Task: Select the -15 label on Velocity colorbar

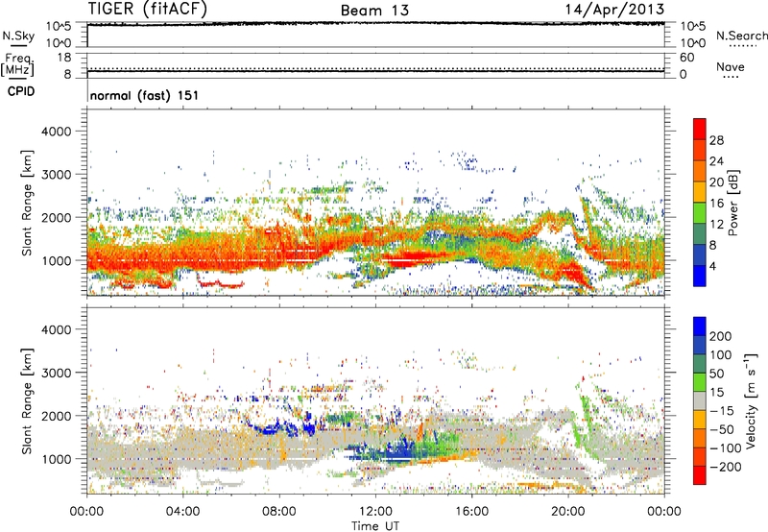Action: point(722,410)
